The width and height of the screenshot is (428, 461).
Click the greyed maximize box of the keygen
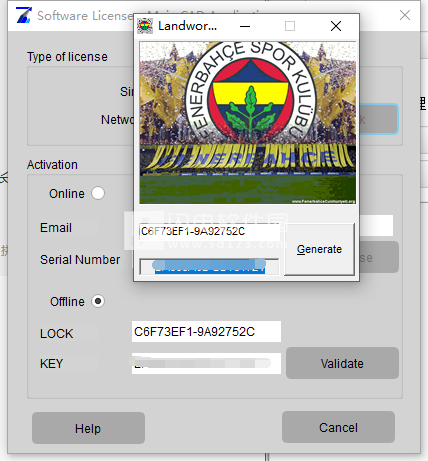click(x=290, y=26)
